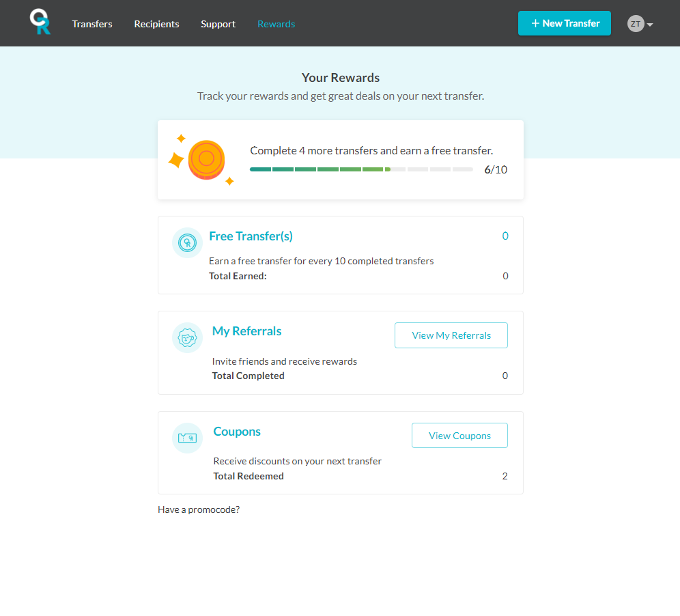Image resolution: width=680 pixels, height=616 pixels.
Task: Open the Transfers nav item
Action: pyautogui.click(x=92, y=24)
